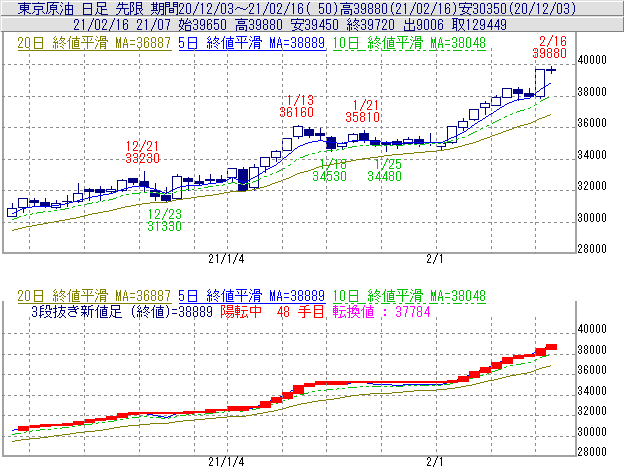This screenshot has width=624, height=473.
Task: Click the 1/21 35810 peak label
Action: 363,111
